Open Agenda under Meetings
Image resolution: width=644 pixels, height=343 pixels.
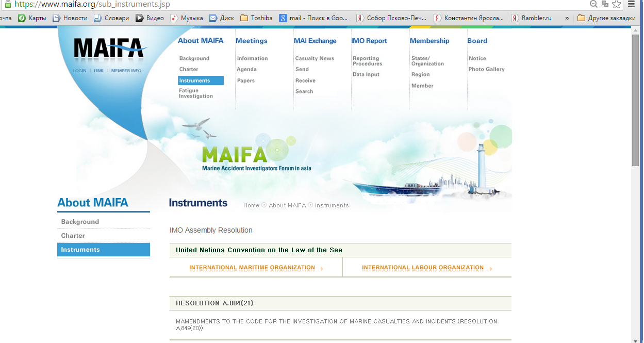click(247, 69)
